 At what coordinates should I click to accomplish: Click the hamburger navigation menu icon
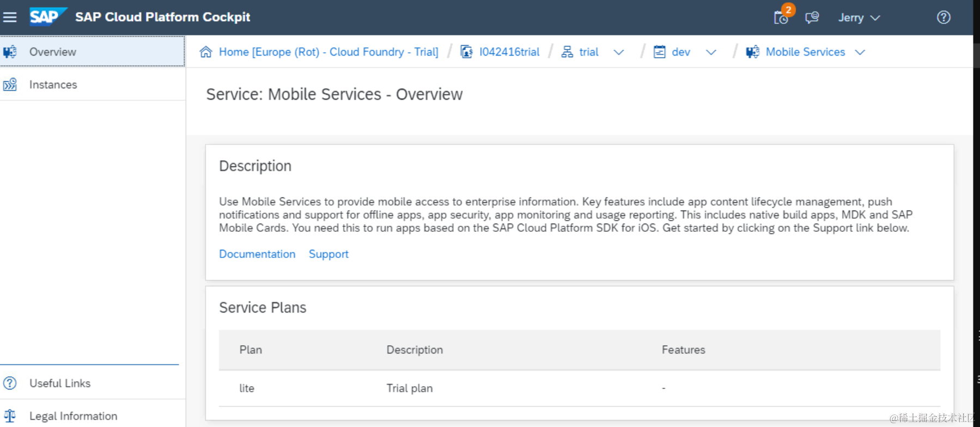[10, 17]
